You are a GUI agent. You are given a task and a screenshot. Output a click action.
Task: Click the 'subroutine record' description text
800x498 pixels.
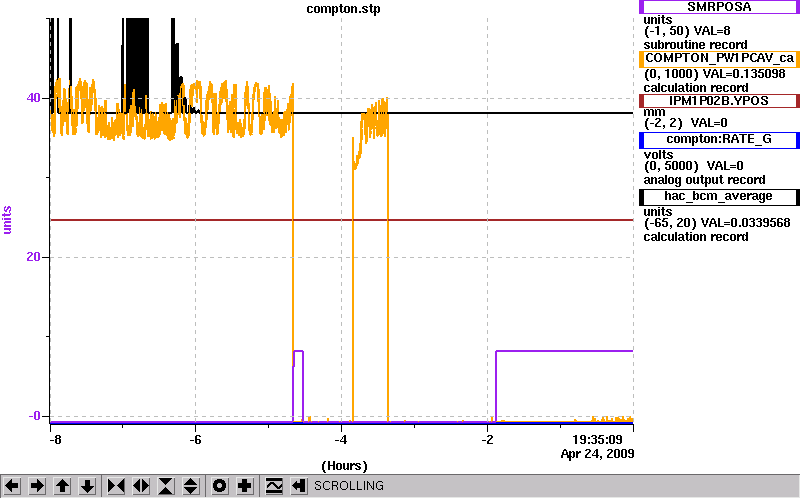tap(695, 45)
